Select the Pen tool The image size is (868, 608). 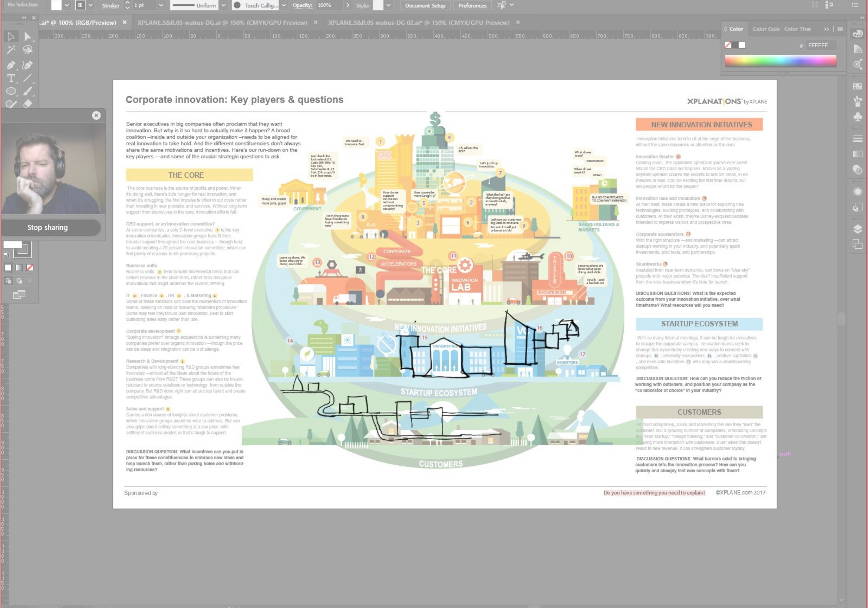click(11, 65)
